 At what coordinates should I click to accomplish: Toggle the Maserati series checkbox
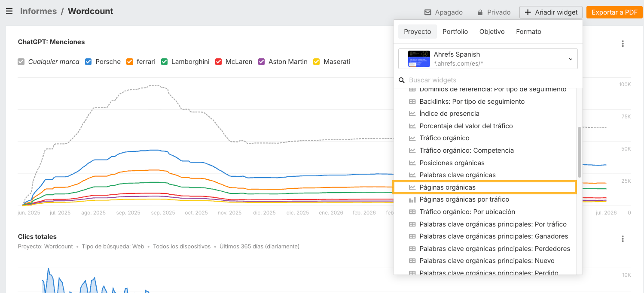pos(317,62)
